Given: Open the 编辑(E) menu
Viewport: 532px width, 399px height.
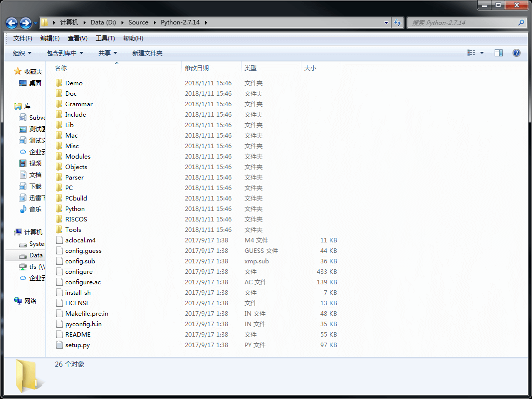Looking at the screenshot, I should [x=50, y=38].
